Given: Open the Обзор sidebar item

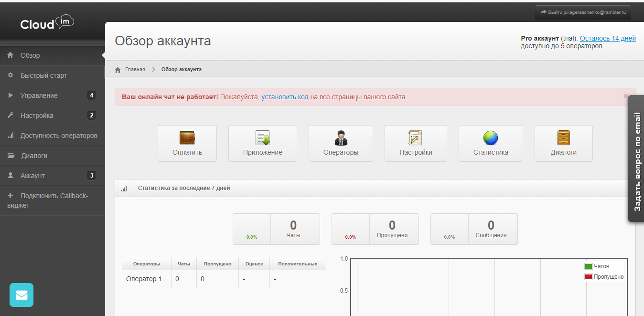Looking at the screenshot, I should (53, 55).
